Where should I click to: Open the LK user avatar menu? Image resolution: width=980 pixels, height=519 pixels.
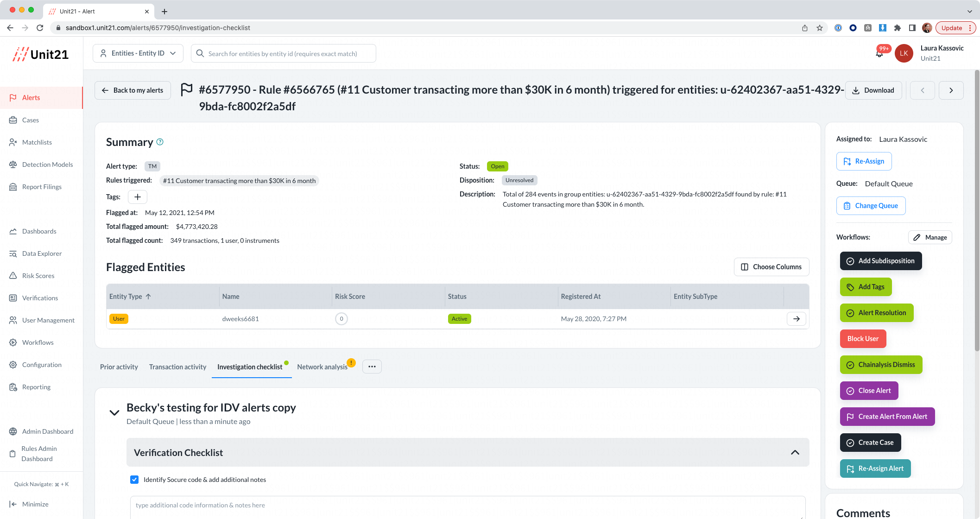904,53
